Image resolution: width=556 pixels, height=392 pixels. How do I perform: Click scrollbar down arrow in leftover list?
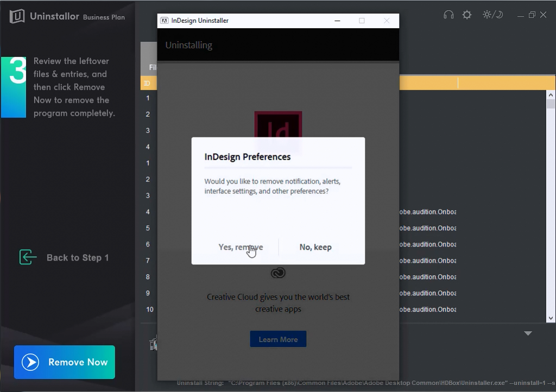pos(551,318)
